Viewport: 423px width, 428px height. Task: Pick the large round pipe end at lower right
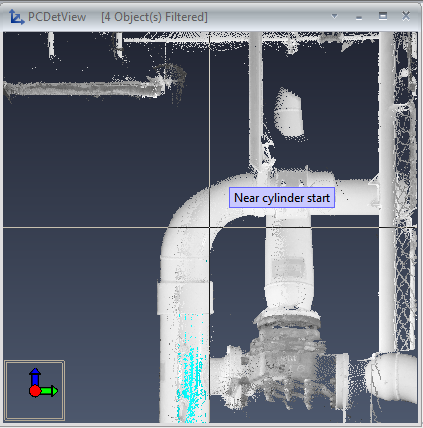click(x=393, y=377)
